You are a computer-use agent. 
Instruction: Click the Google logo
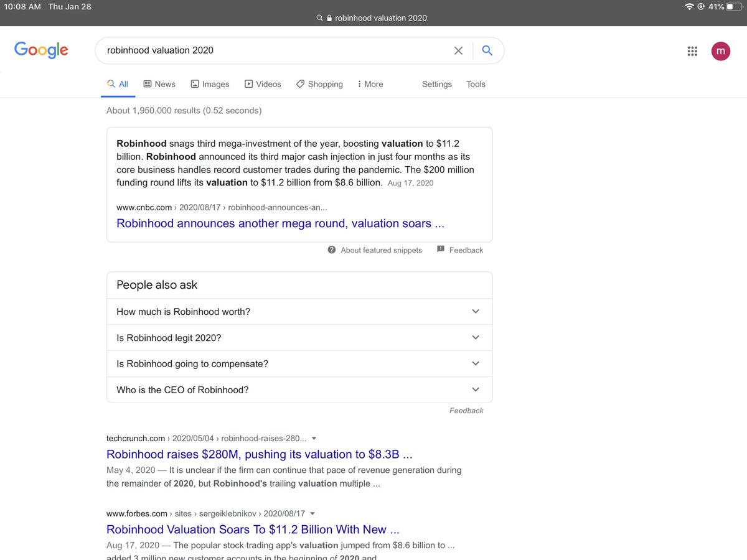(x=41, y=50)
